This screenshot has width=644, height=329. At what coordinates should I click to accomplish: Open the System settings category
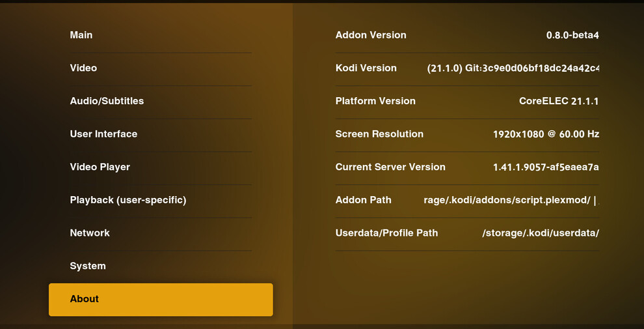[x=88, y=266]
